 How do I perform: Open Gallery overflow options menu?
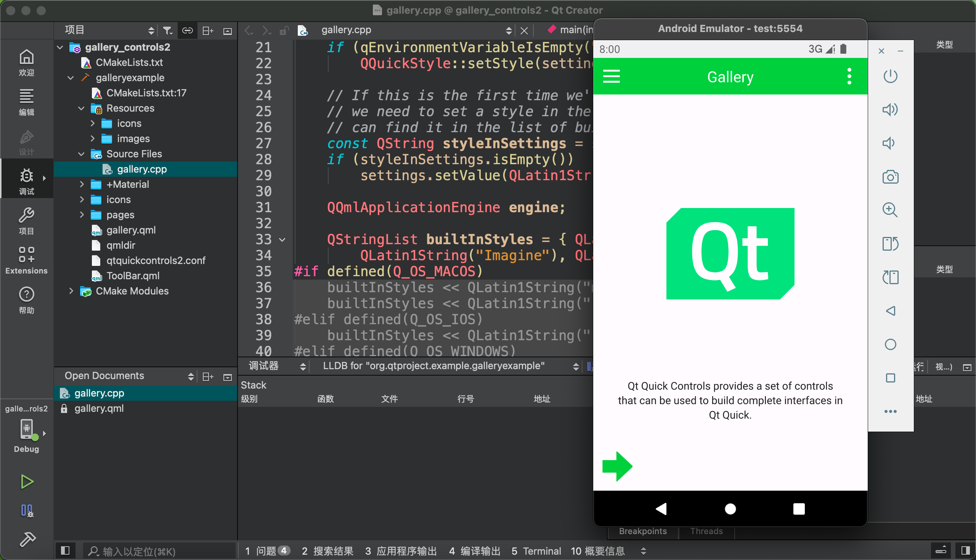pos(849,76)
